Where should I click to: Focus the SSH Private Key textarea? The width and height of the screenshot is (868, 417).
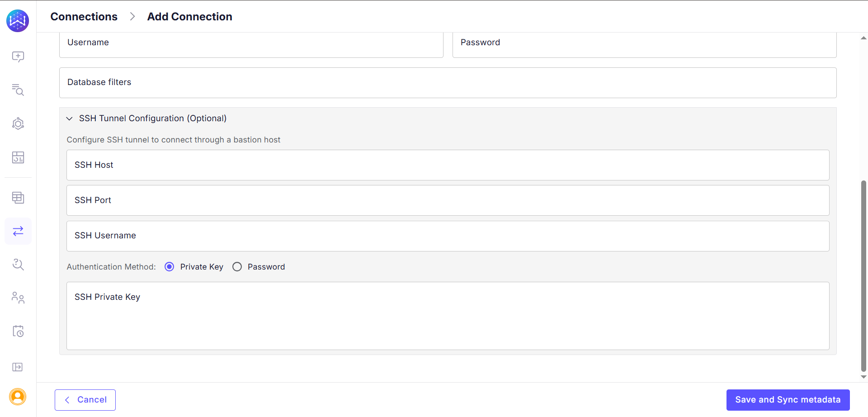point(448,316)
